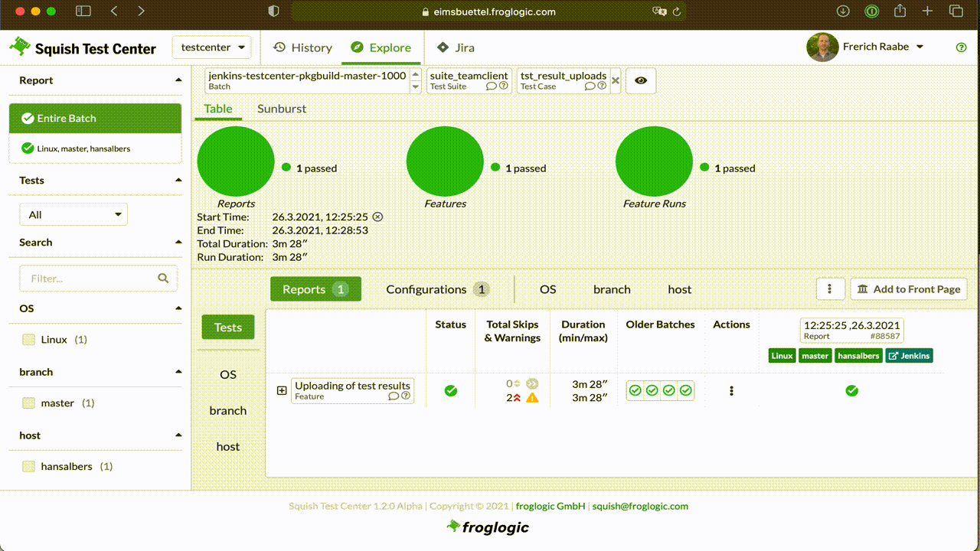This screenshot has width=980, height=551.
Task: Check the hansalbers host checkbox
Action: tap(29, 467)
